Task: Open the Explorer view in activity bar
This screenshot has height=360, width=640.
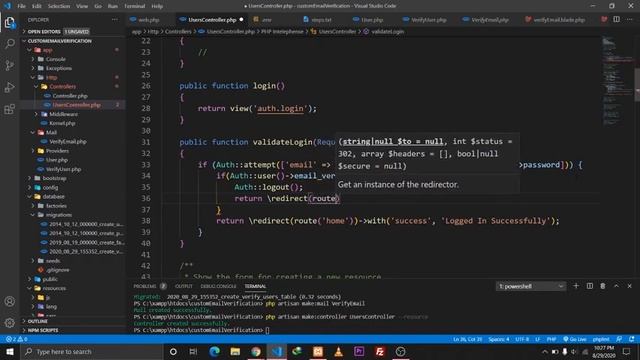Action: click(x=9, y=22)
